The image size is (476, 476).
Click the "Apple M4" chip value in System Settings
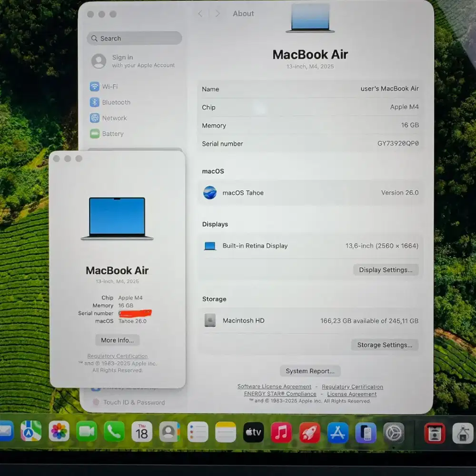pos(404,107)
